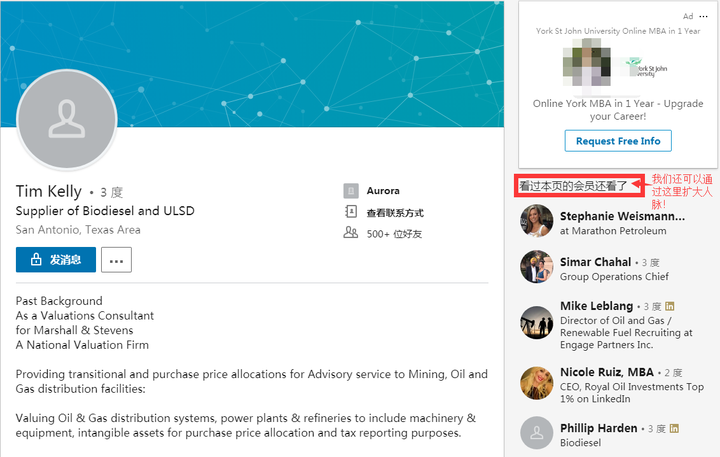Click Mike Leblang name link
Screen dimensions: 720x457
[596, 306]
